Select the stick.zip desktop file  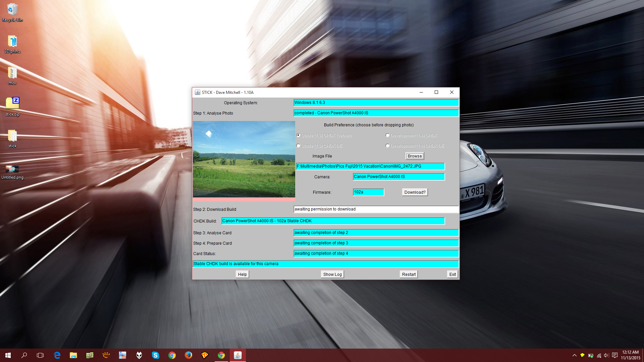(x=12, y=107)
